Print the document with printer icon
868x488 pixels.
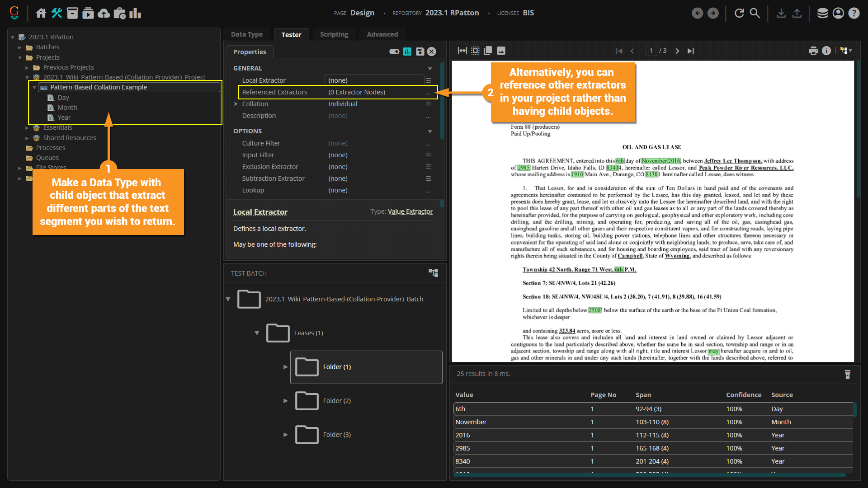click(x=813, y=51)
